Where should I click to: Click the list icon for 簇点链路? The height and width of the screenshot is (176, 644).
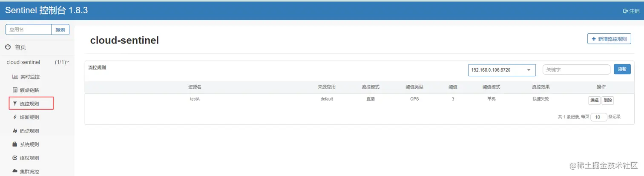[15, 90]
